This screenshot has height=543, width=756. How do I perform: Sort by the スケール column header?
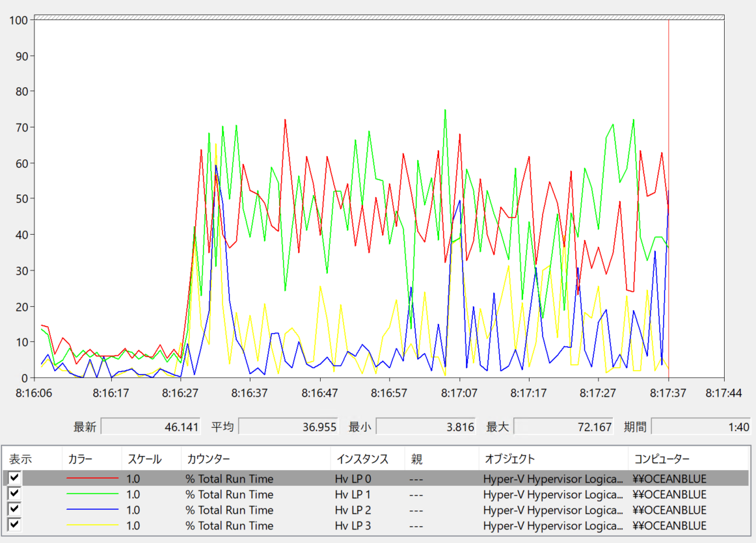tap(152, 458)
